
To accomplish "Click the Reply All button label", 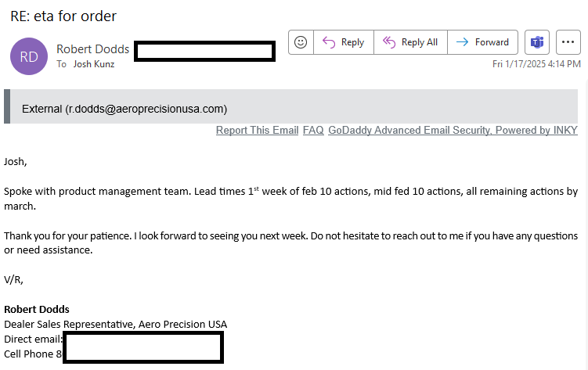I will (x=419, y=42).
